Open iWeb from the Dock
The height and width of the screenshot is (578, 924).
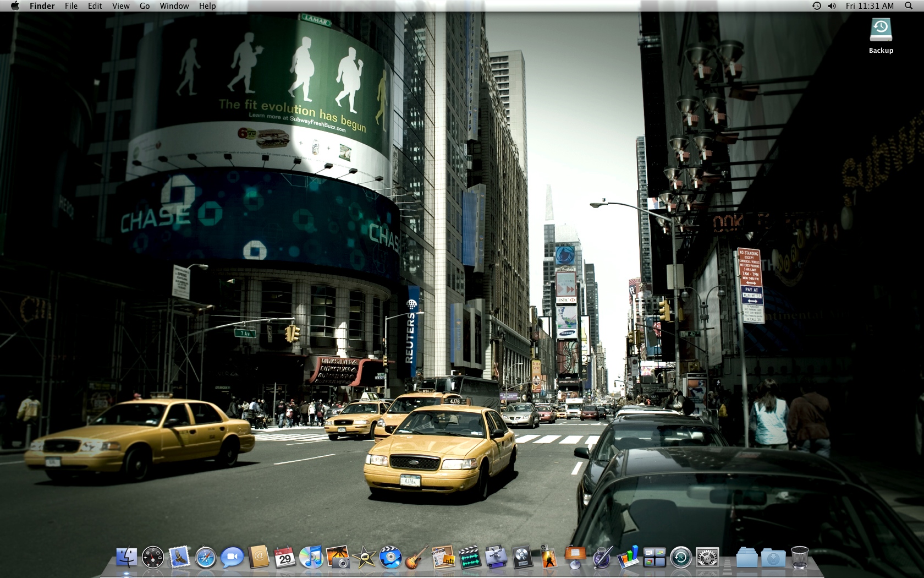coord(443,558)
